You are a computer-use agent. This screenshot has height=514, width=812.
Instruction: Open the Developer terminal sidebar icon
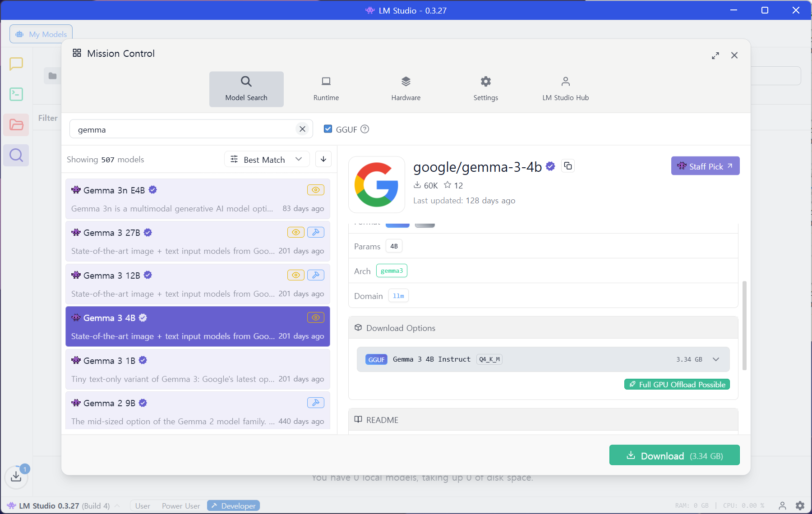[x=16, y=94]
